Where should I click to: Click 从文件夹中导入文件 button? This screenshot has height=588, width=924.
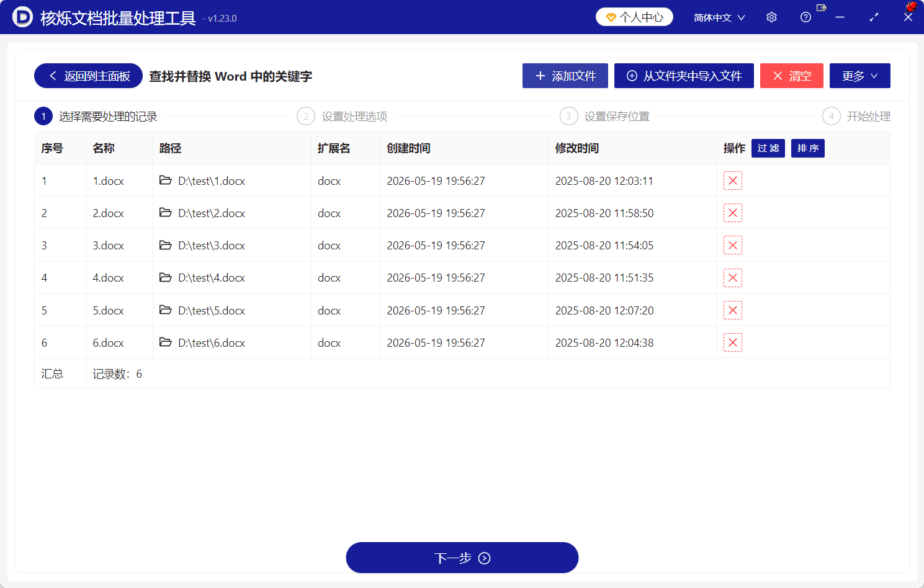pos(684,76)
